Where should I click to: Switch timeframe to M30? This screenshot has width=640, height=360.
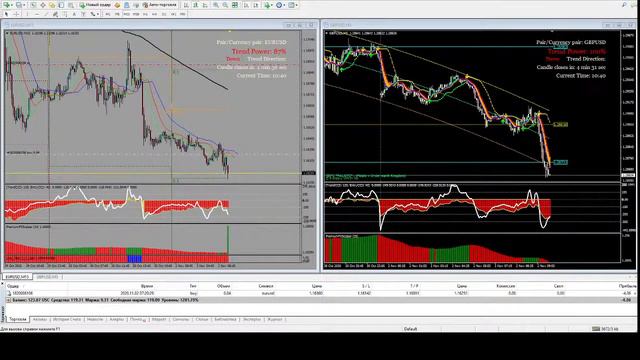coord(136,14)
